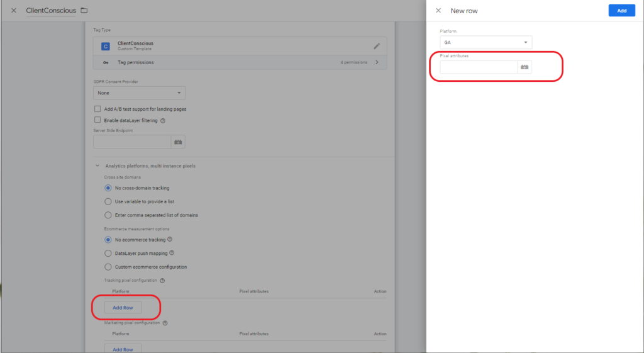Add Row under Tracking pixel configuration
This screenshot has width=644, height=353.
tap(123, 308)
